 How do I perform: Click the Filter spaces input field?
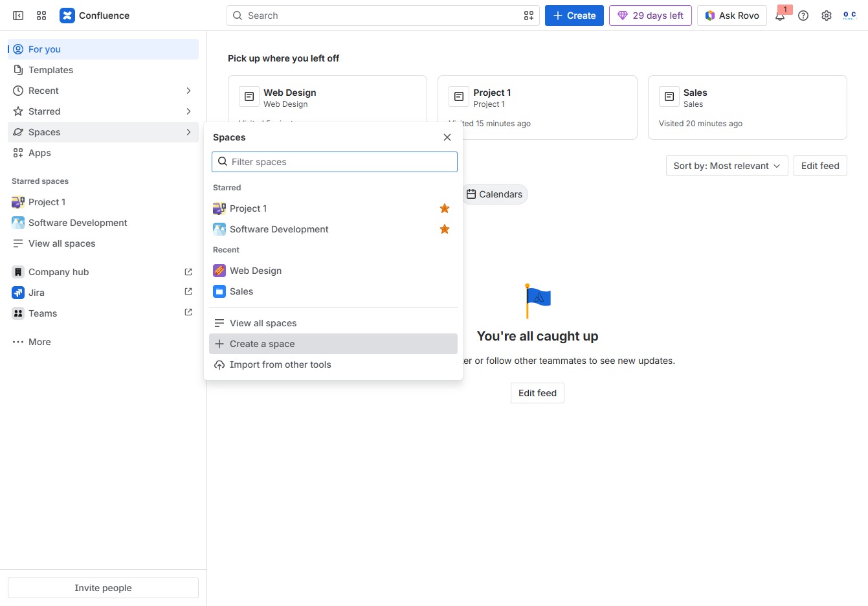[335, 162]
